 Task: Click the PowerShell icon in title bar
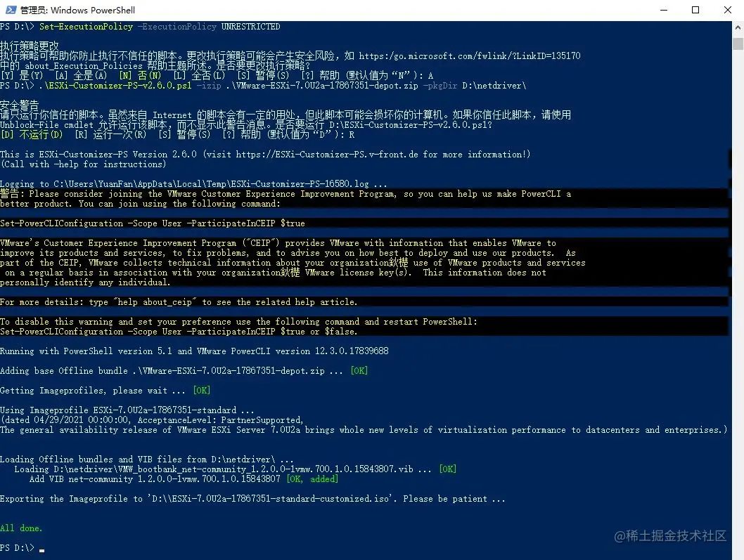(11, 10)
